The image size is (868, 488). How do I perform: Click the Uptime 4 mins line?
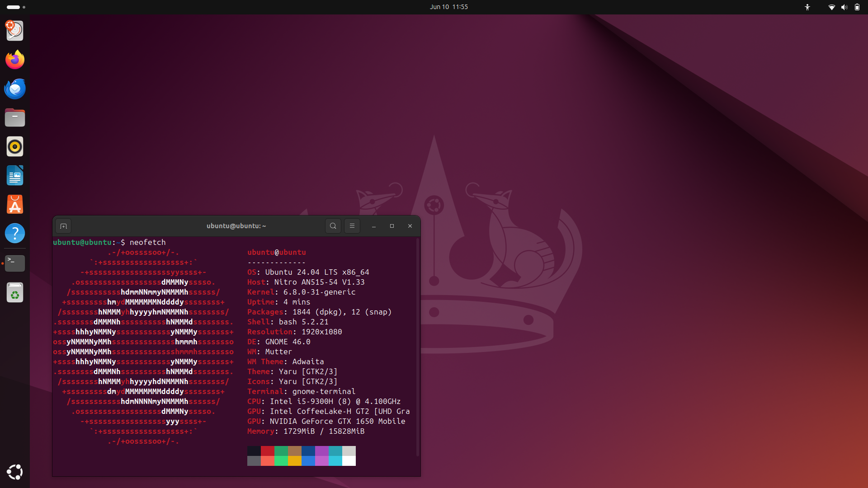point(279,302)
